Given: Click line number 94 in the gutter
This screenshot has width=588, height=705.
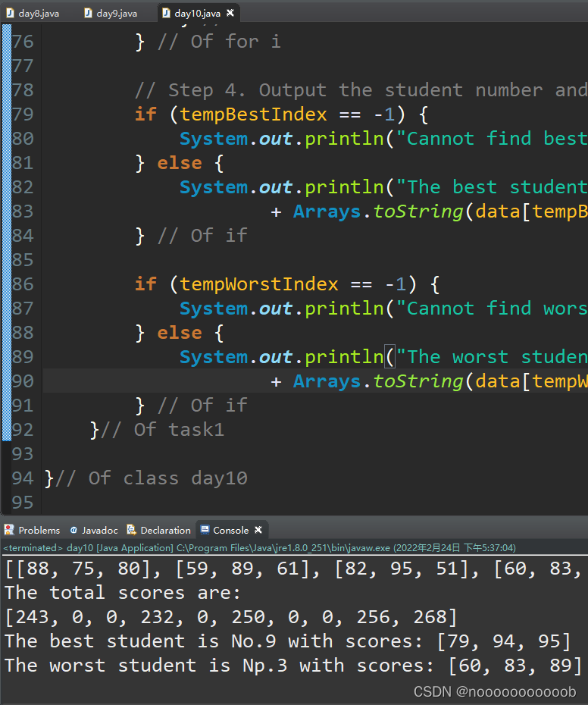Looking at the screenshot, I should [23, 478].
